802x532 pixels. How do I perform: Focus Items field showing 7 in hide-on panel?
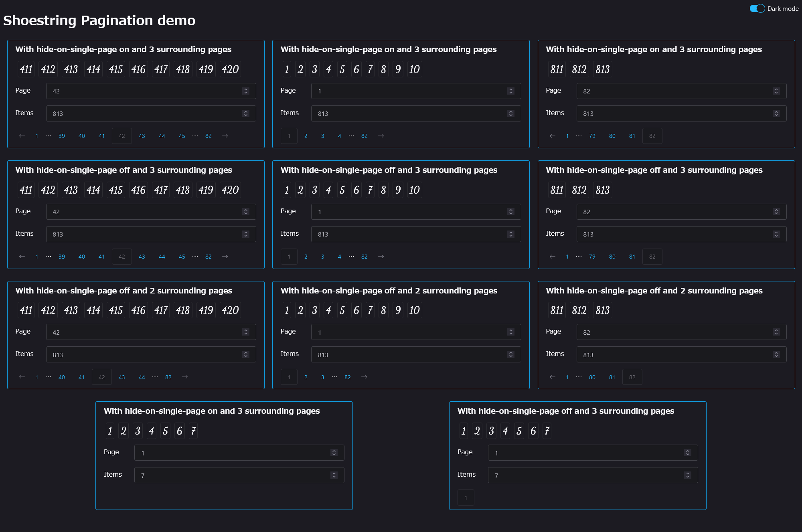(x=233, y=475)
